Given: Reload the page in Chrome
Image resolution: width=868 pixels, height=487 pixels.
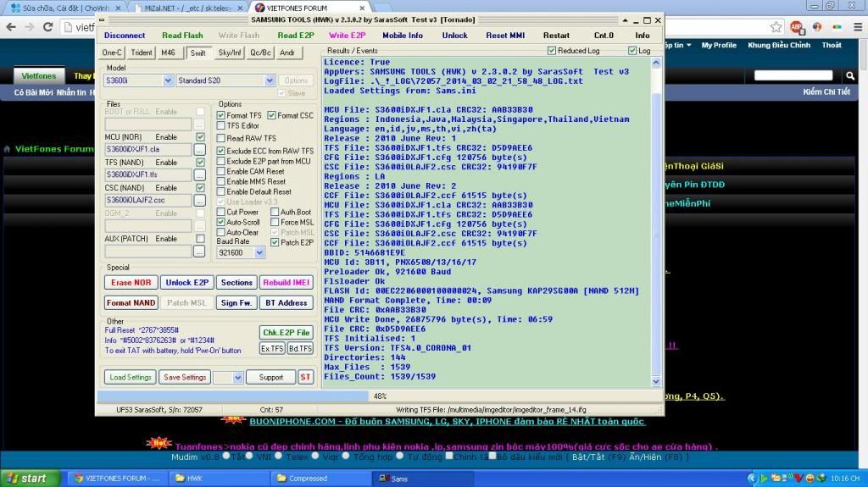Looking at the screenshot, I should tap(48, 26).
